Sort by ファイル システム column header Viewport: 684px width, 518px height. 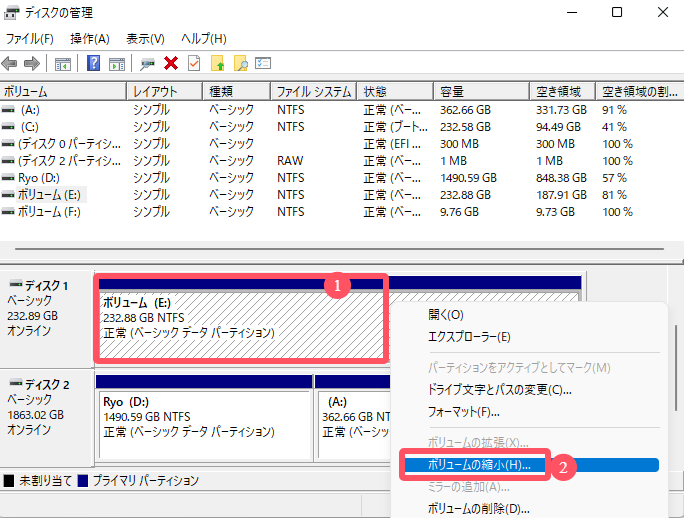(x=314, y=92)
